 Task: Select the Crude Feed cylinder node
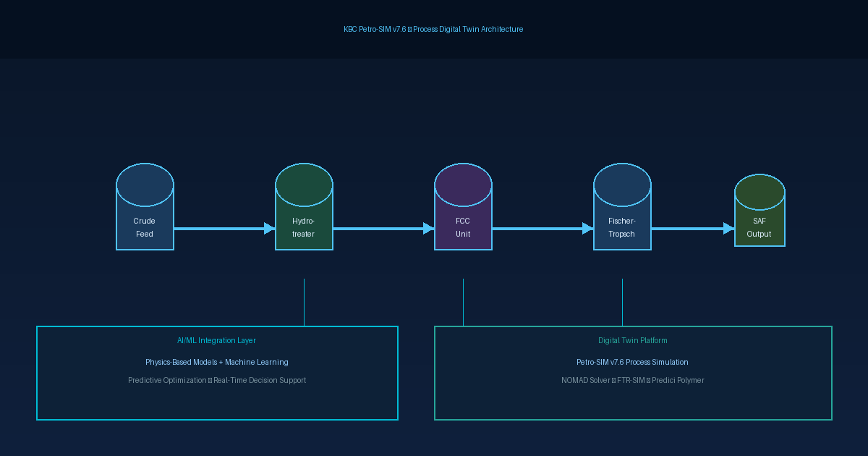(x=145, y=207)
